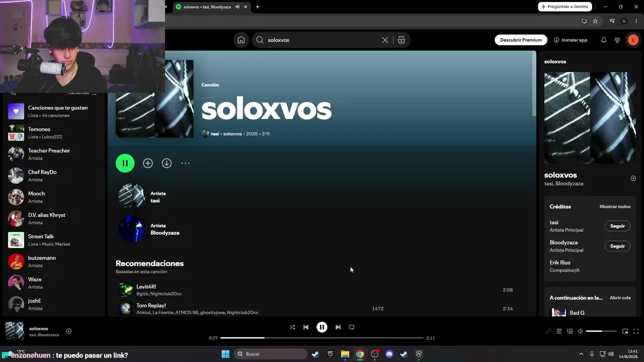Mute audio with the speaker icon
The width and height of the screenshot is (644, 362).
coord(580,331)
